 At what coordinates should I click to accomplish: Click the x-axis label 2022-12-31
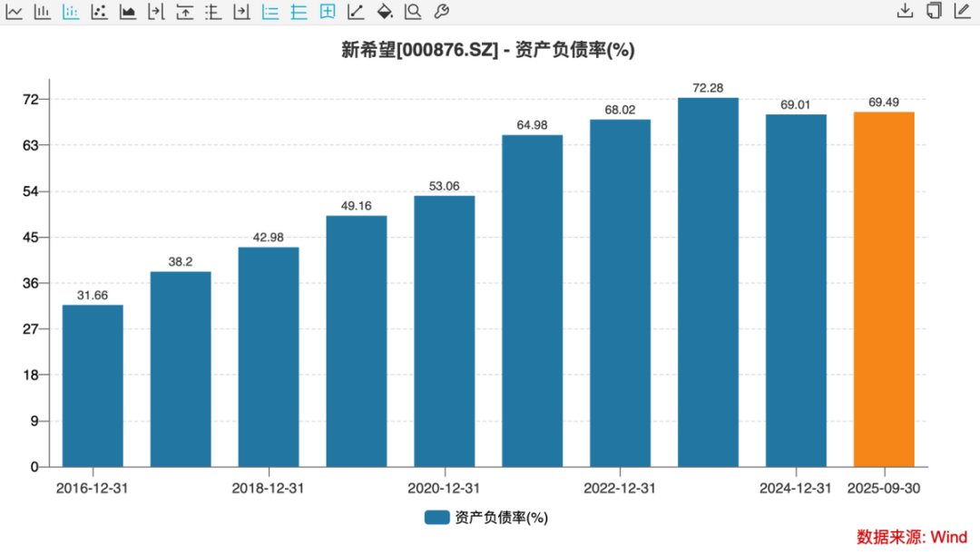(x=620, y=488)
